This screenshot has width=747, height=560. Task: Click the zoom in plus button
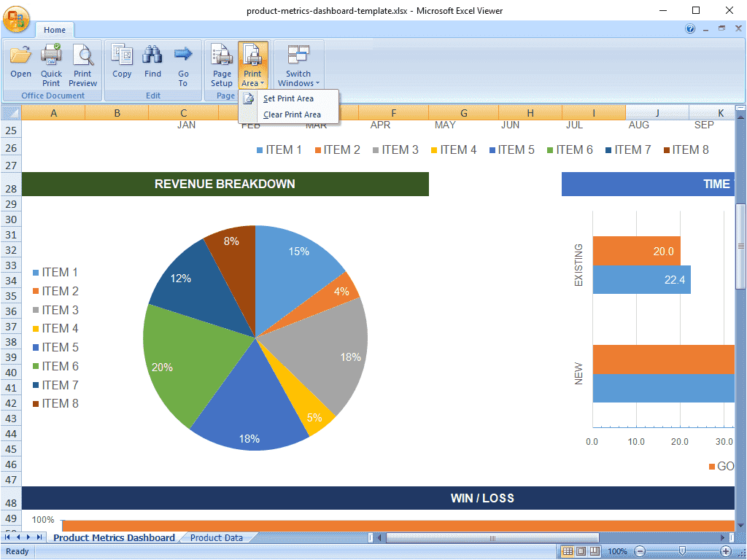click(x=726, y=551)
